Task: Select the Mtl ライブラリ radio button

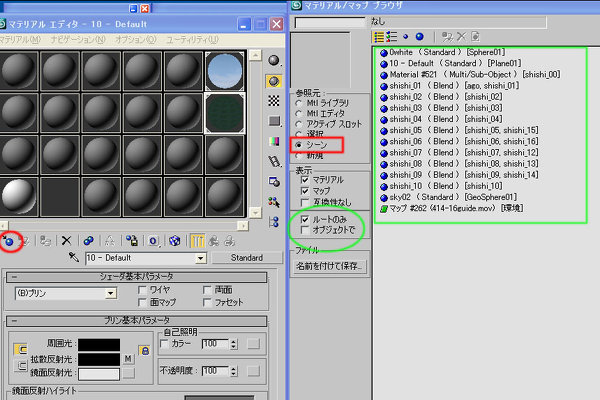Action: (298, 104)
